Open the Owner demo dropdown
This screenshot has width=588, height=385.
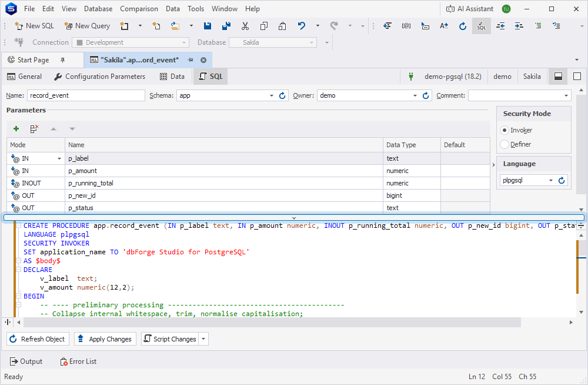click(x=415, y=95)
